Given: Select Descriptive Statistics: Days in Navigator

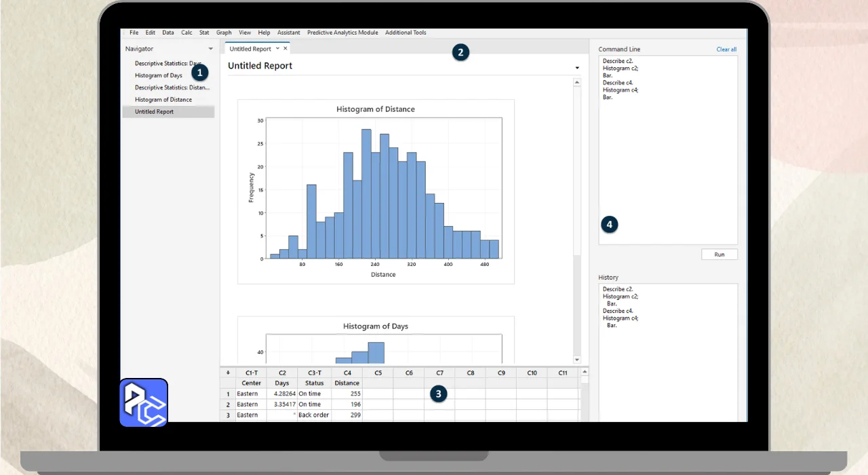Looking at the screenshot, I should coord(168,63).
